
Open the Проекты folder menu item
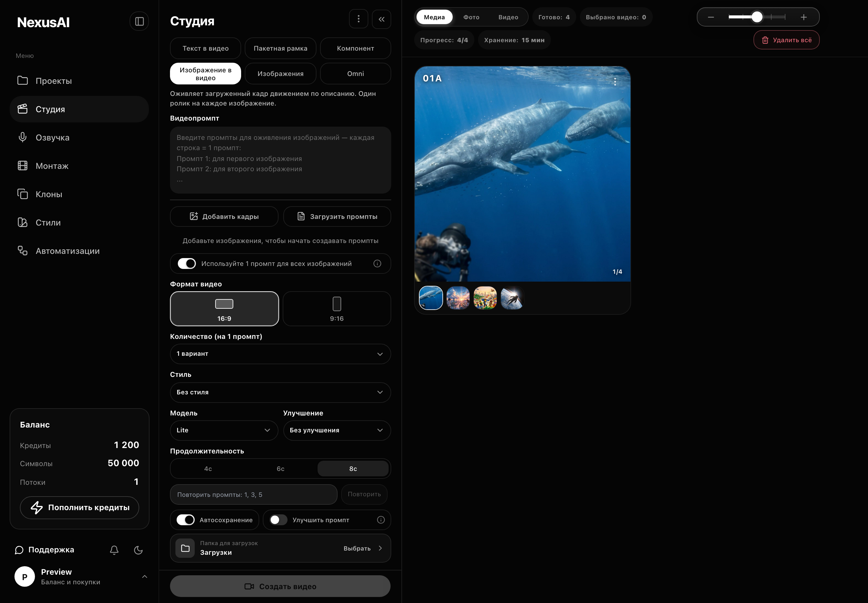[79, 81]
